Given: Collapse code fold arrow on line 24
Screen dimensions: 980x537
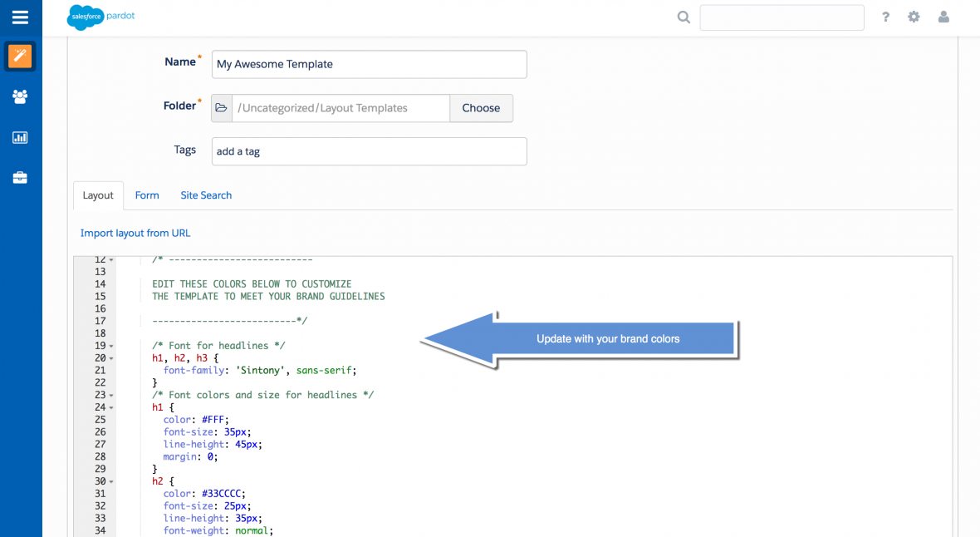Looking at the screenshot, I should pos(111,408).
